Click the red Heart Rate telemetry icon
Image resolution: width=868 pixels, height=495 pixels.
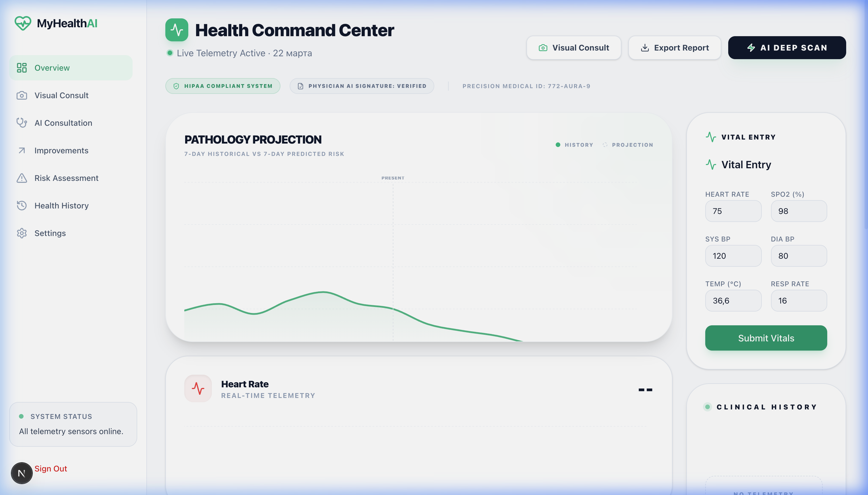(198, 388)
